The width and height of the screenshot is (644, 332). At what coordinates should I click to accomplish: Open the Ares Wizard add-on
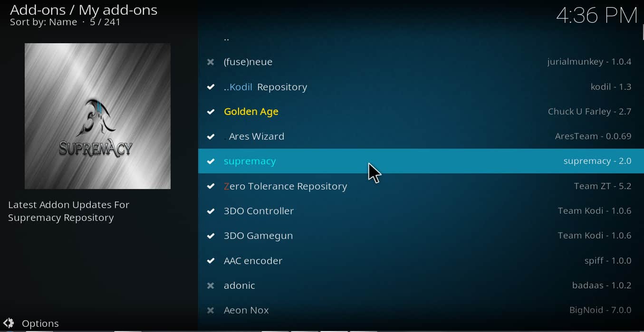click(421, 136)
